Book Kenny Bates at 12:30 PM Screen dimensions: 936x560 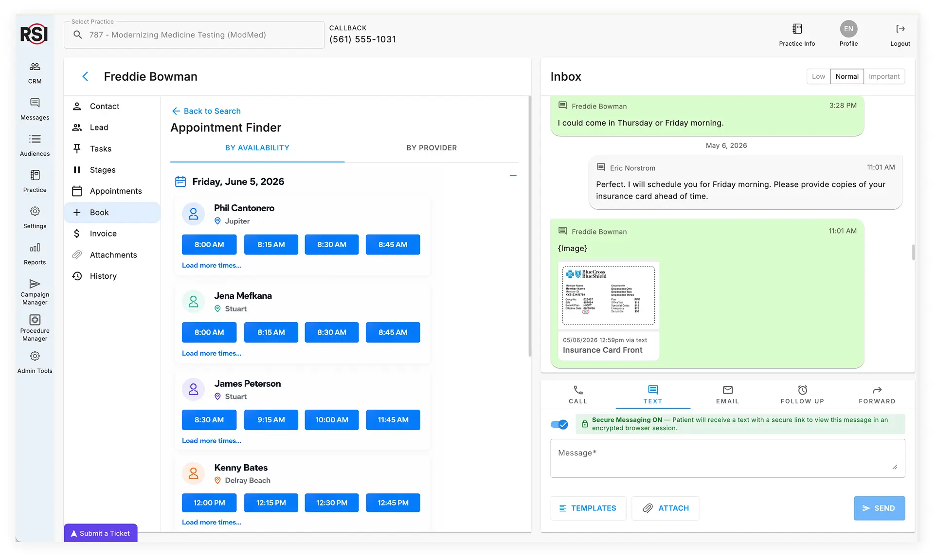coord(332,503)
